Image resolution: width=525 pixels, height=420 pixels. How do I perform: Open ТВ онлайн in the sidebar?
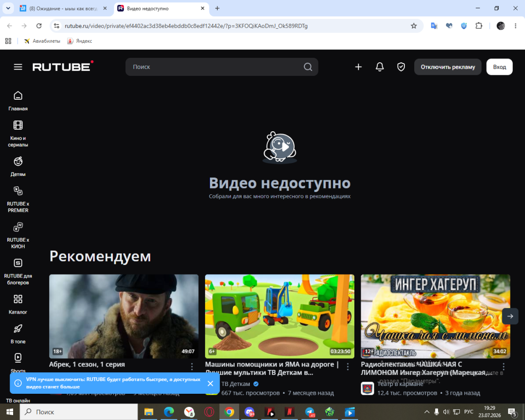click(18, 401)
